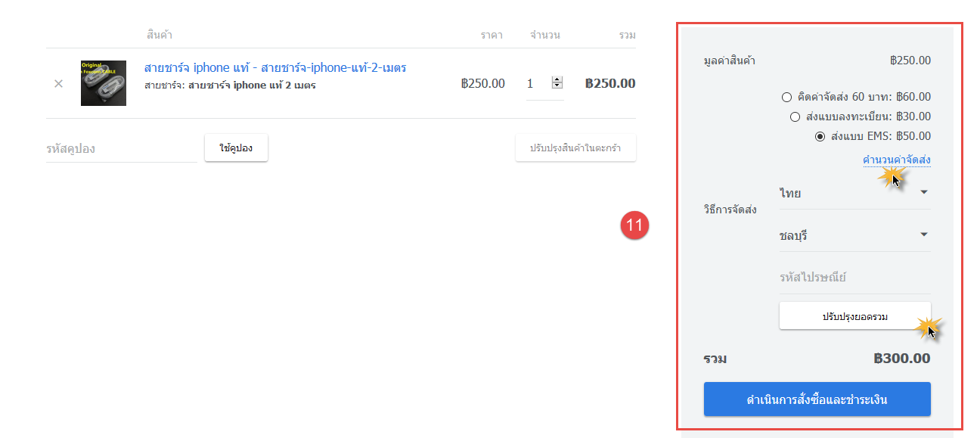Click the ปรับปรุงยอดรวม update totals button
Screen dimensions: 980x438
854,316
